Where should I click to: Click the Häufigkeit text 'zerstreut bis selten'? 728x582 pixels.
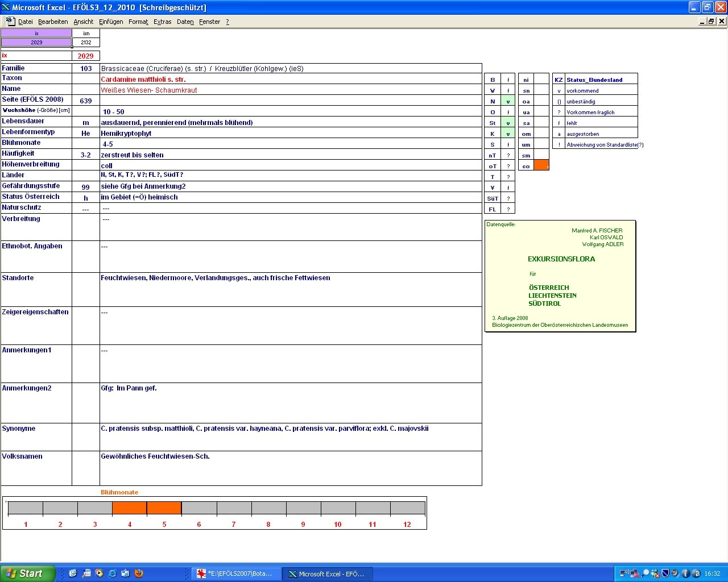[132, 155]
